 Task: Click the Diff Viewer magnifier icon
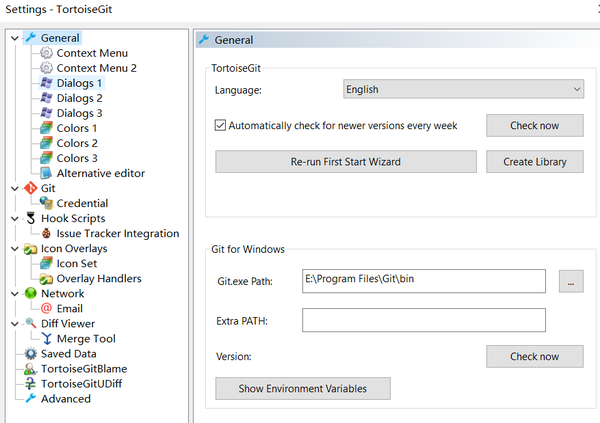(30, 323)
